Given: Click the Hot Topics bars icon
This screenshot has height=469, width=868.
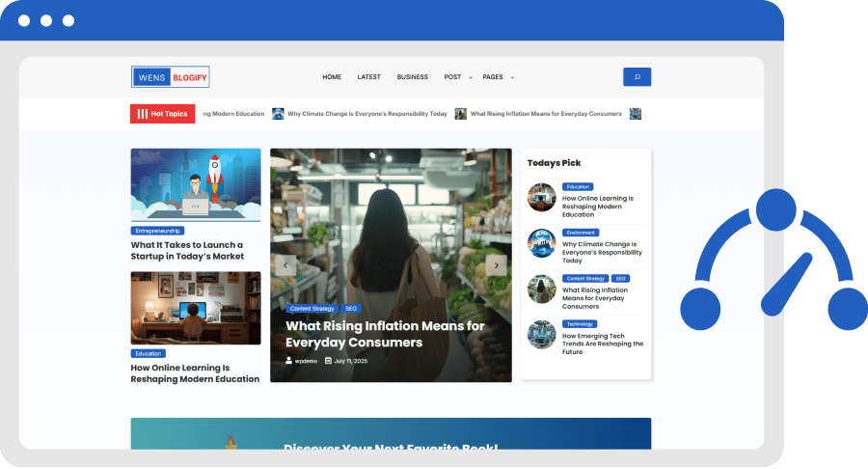Looking at the screenshot, I should click(x=143, y=114).
